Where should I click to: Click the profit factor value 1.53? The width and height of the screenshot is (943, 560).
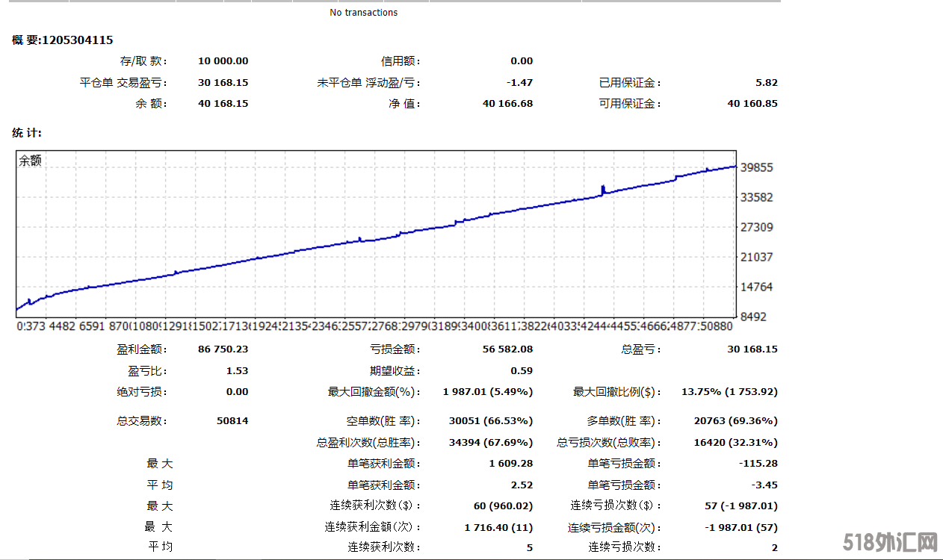click(x=237, y=371)
